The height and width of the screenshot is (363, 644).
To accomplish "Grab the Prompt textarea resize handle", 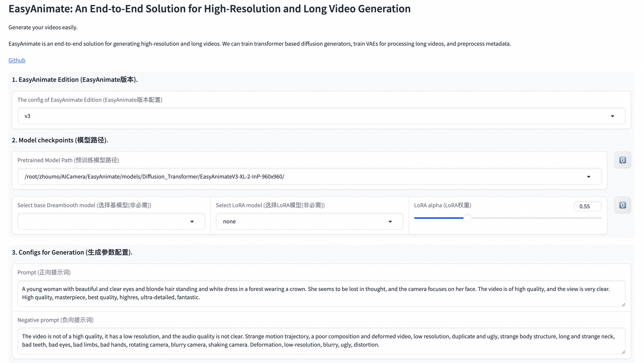I will coord(623,305).
